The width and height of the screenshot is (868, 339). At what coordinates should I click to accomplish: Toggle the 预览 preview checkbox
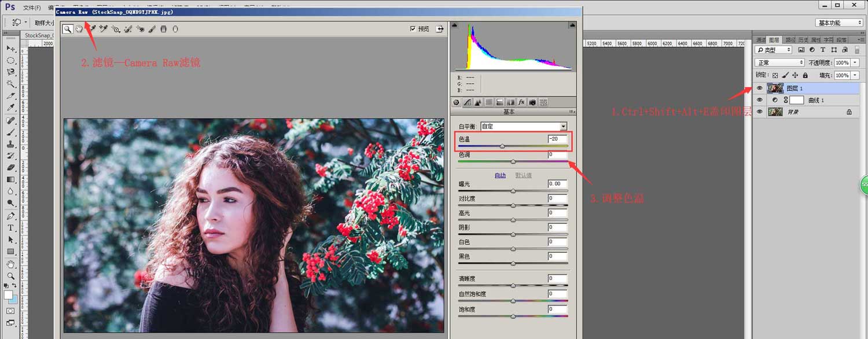coord(413,28)
